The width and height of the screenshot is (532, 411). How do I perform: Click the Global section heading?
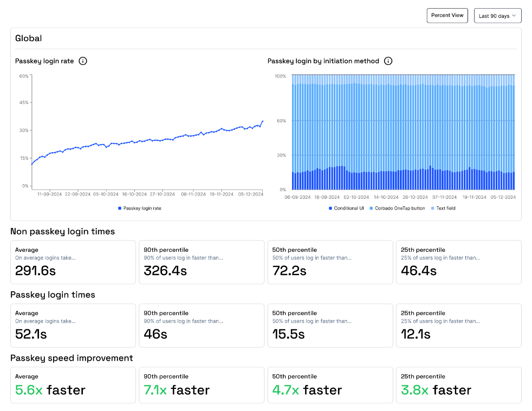click(28, 38)
